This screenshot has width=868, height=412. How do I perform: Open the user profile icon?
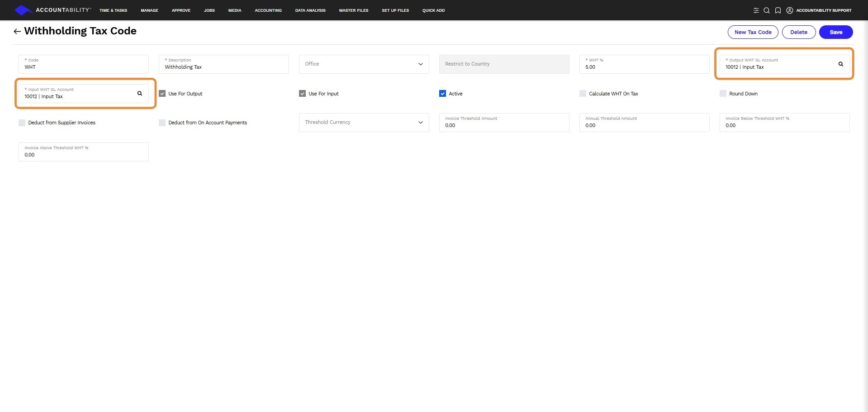790,10
